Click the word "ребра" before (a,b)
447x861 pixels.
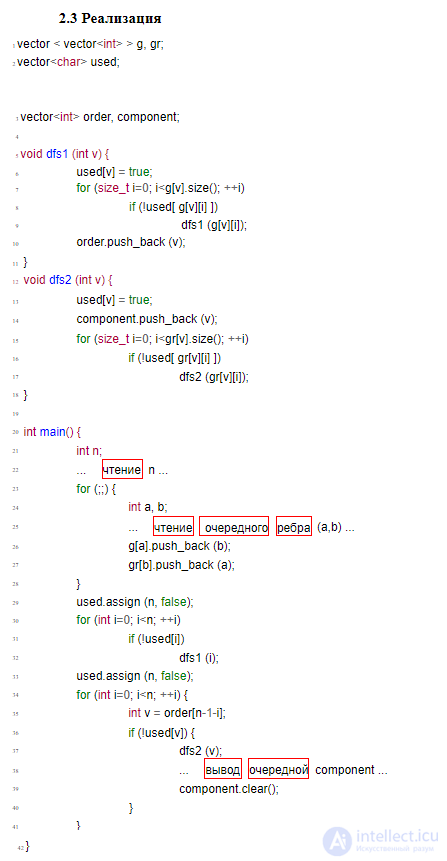[x=294, y=527]
